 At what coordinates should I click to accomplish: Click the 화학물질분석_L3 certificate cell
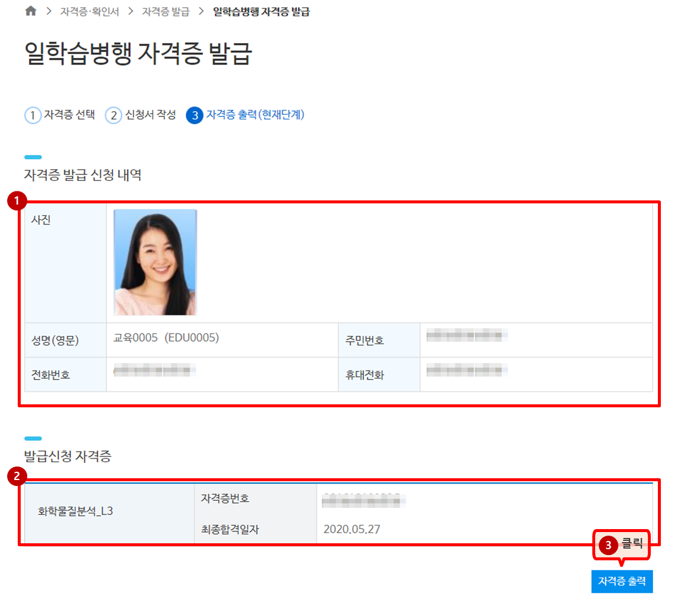click(x=109, y=513)
